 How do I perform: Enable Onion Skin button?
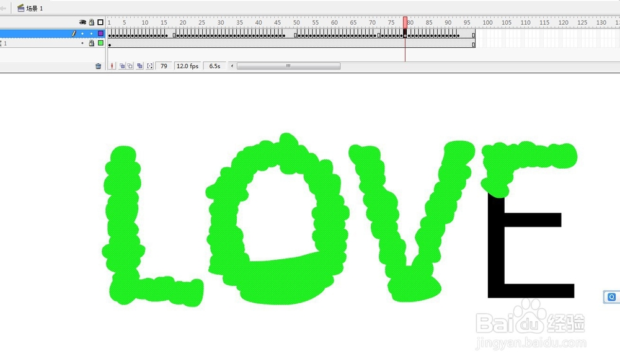coord(122,66)
